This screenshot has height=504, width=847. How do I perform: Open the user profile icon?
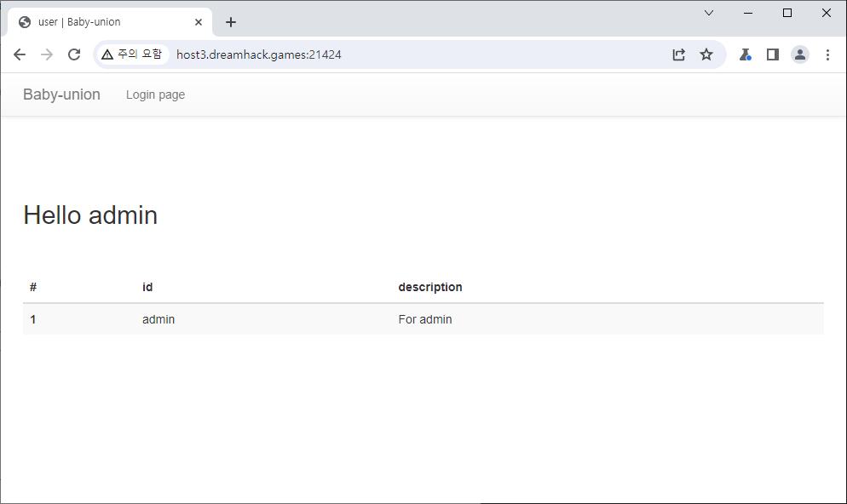(800, 54)
